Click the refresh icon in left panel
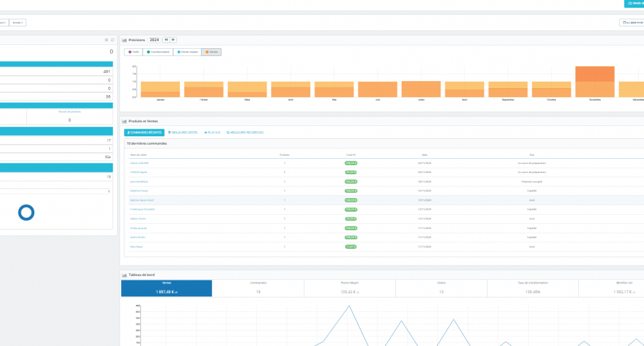 tap(113, 40)
